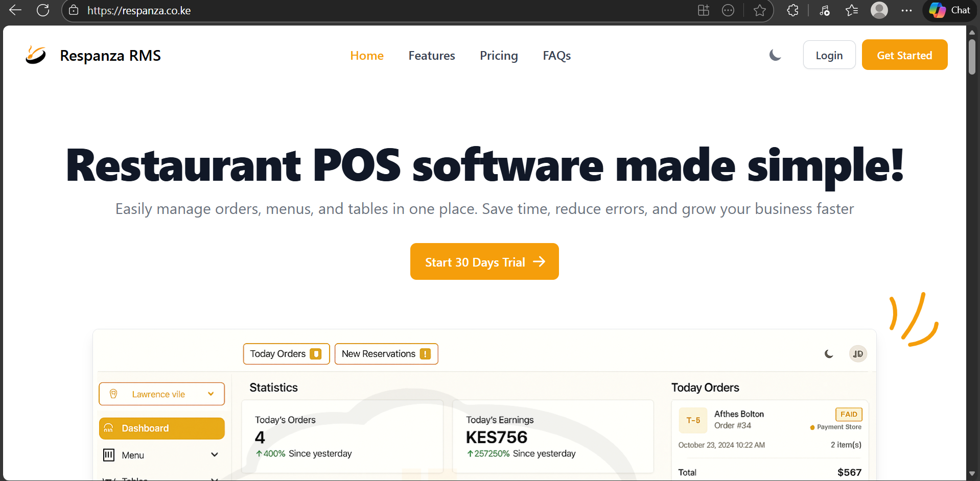Toggle the moon icon inside the dashboard preview
The image size is (980, 481).
click(x=829, y=354)
